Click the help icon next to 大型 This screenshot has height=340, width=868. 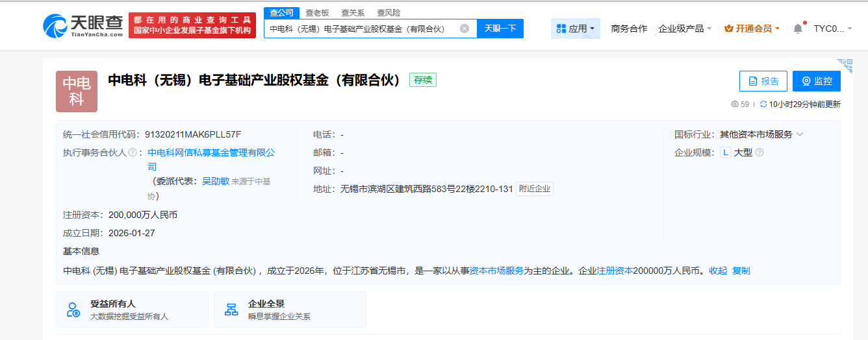[759, 152]
